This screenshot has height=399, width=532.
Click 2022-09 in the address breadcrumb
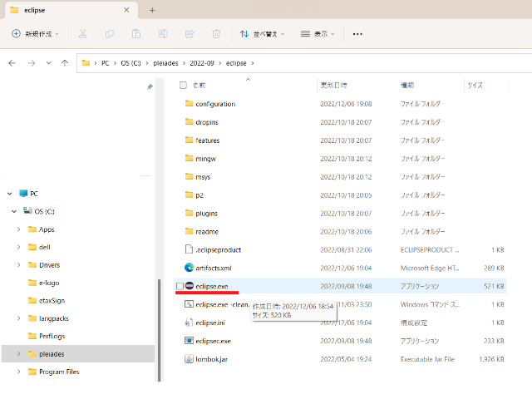point(202,63)
